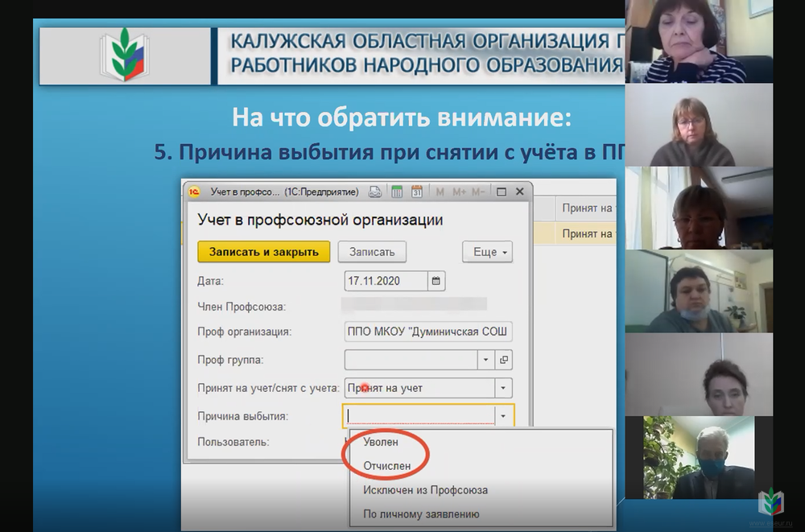Click inside the Проф группа input field
This screenshot has width=805, height=532.
tap(411, 360)
